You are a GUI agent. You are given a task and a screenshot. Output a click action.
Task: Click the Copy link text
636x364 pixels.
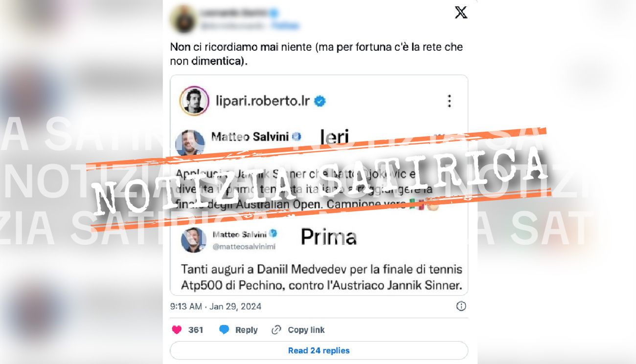click(306, 330)
